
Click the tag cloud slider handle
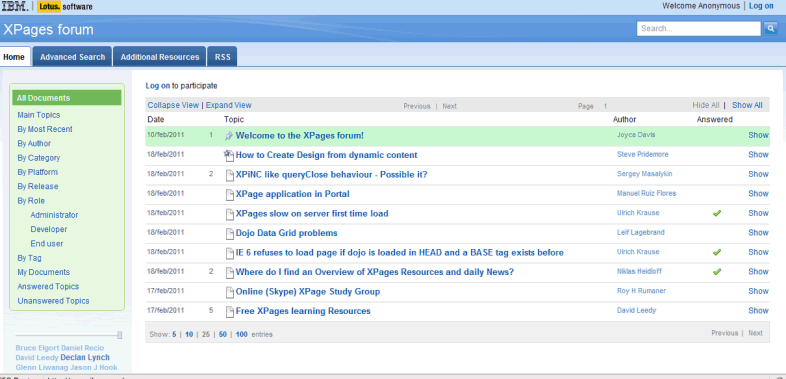click(x=119, y=335)
